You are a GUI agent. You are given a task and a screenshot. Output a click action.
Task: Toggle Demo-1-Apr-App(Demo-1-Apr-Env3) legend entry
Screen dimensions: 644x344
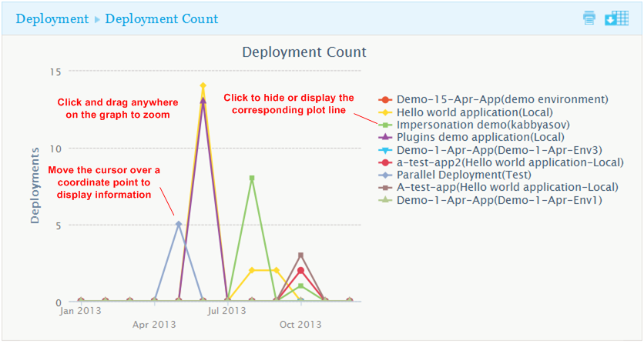tap(491, 150)
